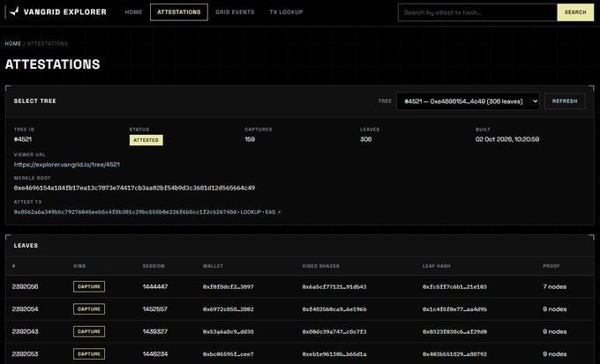The height and width of the screenshot is (364, 600).
Task: Click video hash 0x6a5cf77121…91db43
Action: tap(334, 286)
